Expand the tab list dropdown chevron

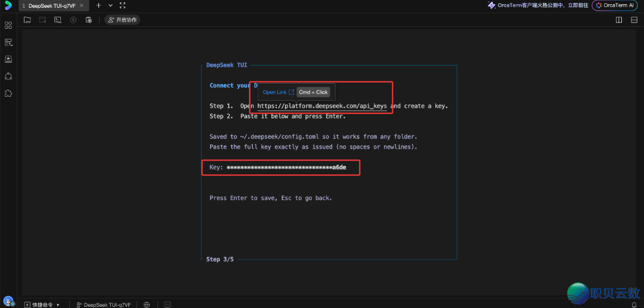click(110, 5)
